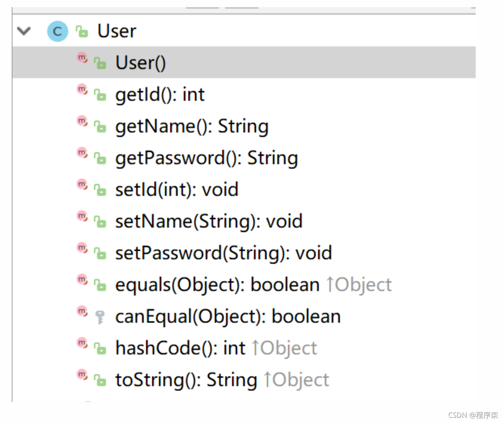Select setId(int): void method
The image size is (504, 422).
[177, 189]
